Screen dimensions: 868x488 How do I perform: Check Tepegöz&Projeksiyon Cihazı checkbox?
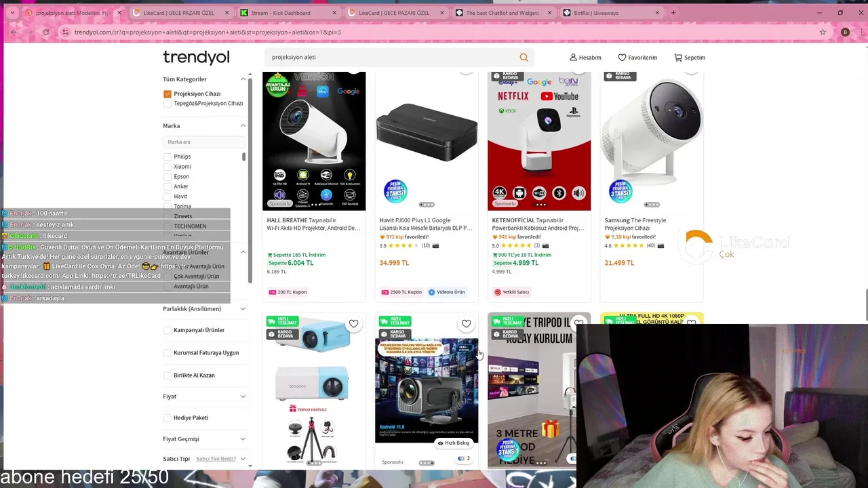167,104
